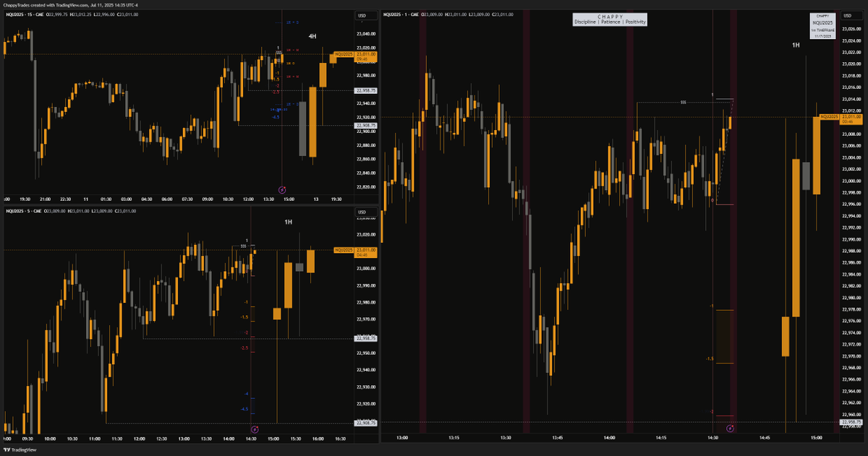Image resolution: width=868 pixels, height=456 pixels.
Task: Click the 4H text label
Action: coord(312,35)
